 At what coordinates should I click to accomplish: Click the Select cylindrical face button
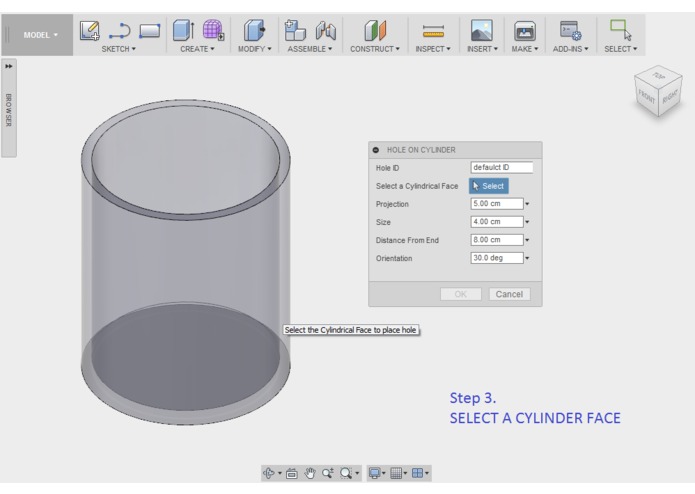click(488, 186)
